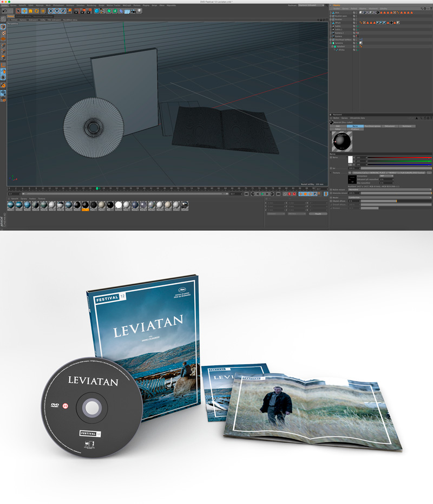Click the Textura arrow menu button
Image resolution: width=433 pixels, height=504 pixels.
click(x=350, y=173)
